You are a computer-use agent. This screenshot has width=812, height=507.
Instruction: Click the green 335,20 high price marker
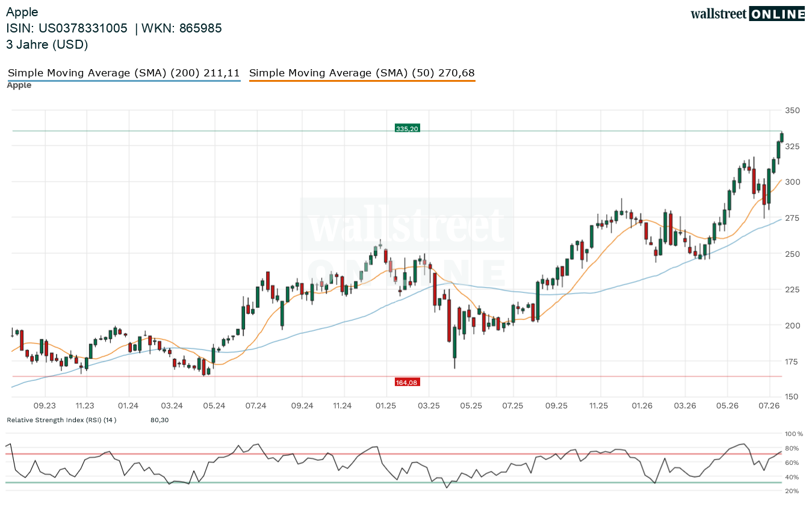pyautogui.click(x=407, y=128)
